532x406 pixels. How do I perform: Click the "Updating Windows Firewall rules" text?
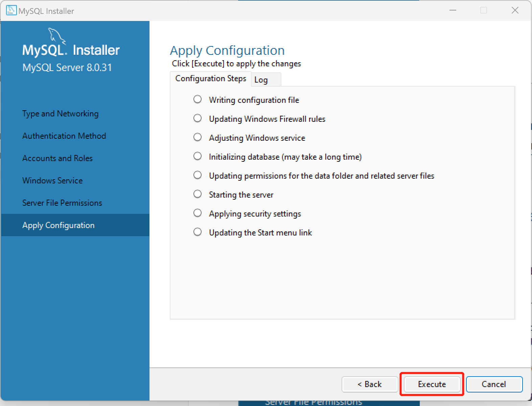pos(267,119)
